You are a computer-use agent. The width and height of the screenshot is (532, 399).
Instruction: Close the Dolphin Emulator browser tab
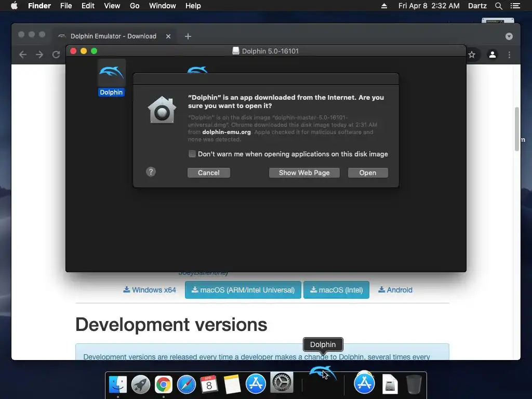point(168,36)
